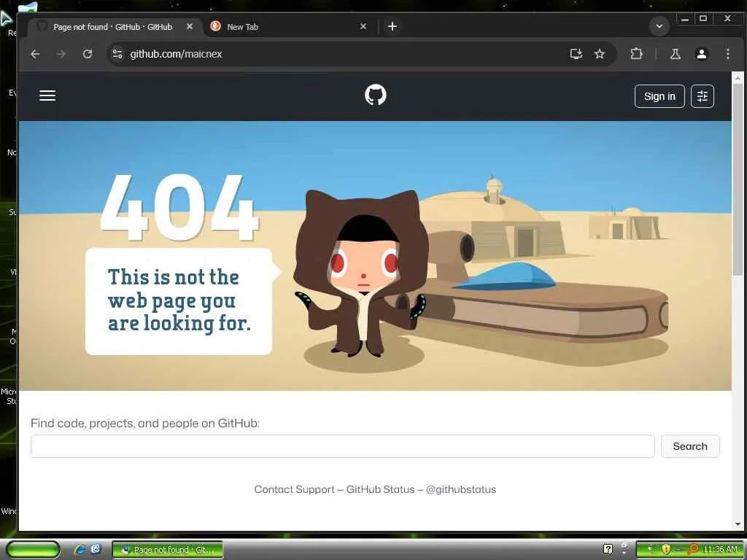Click the GitHub search text field
This screenshot has height=560, width=747.
click(x=343, y=446)
